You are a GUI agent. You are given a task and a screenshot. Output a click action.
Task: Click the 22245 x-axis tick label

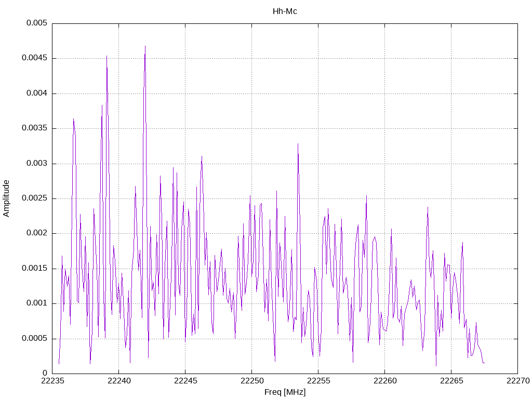pyautogui.click(x=185, y=381)
